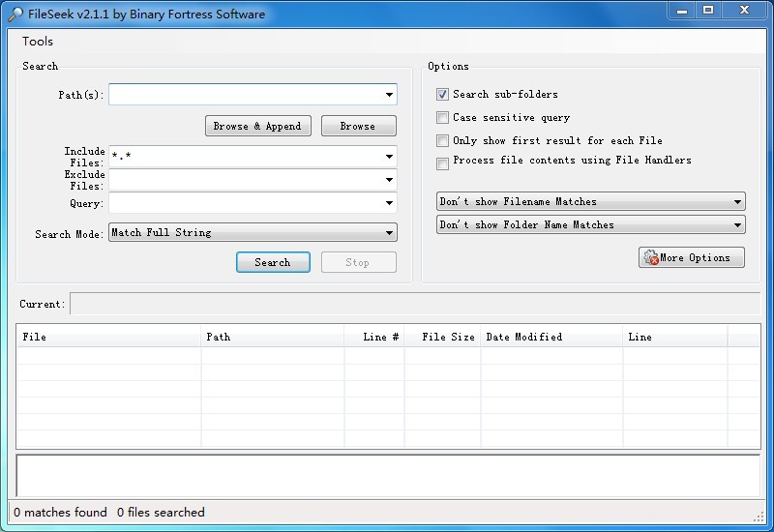Click the Stop button

(x=358, y=262)
